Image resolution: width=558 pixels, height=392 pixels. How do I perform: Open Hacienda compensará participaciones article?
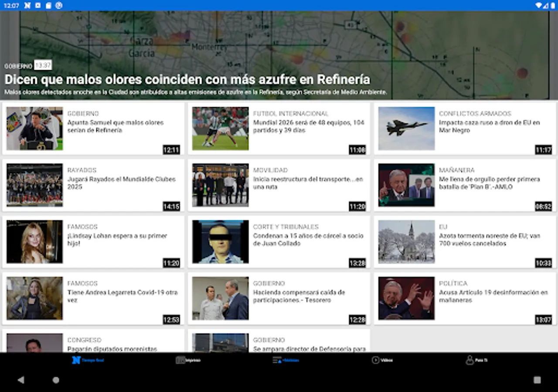pyautogui.click(x=299, y=296)
